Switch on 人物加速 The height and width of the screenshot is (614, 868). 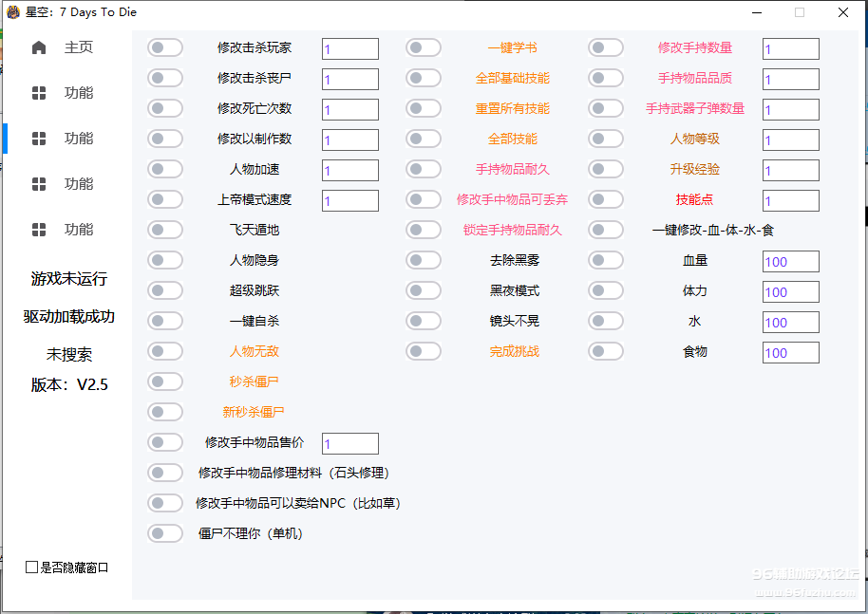165,169
